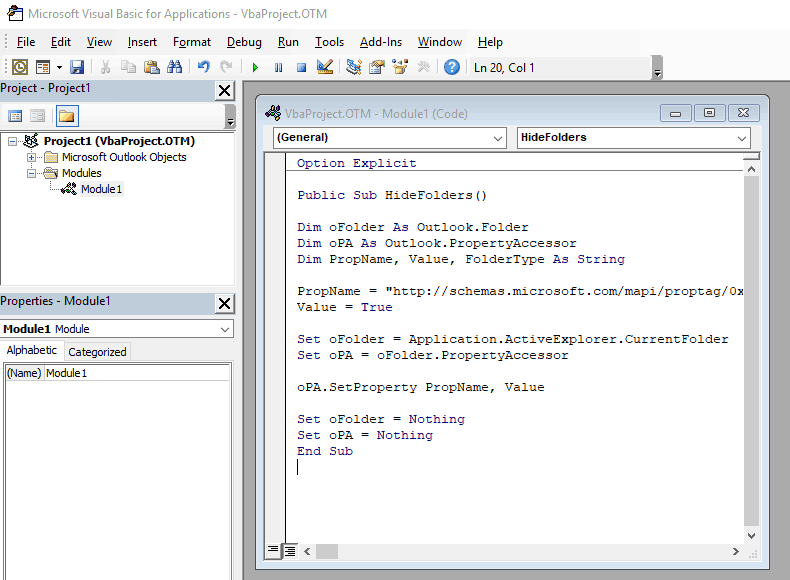Click the Reset stop icon
Viewport: 790px width, 580px height.
301,67
